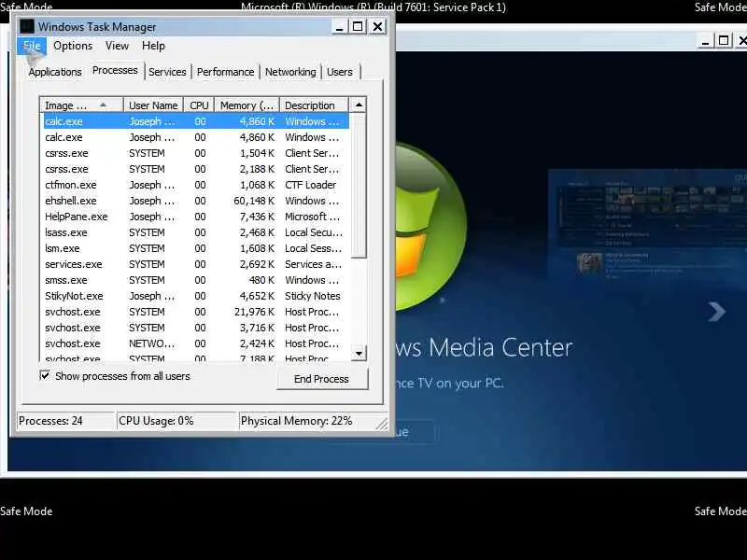Select the ctfmon.exe process
The height and width of the screenshot is (560, 747).
click(196, 185)
